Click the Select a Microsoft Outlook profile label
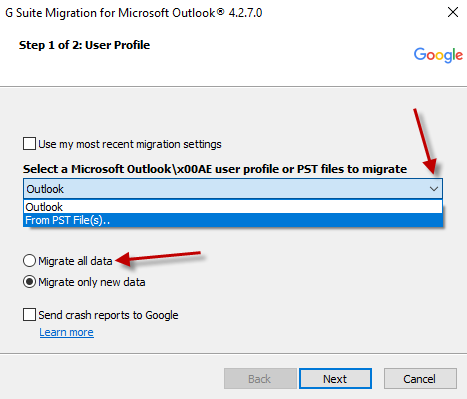The height and width of the screenshot is (399, 467). pyautogui.click(x=215, y=169)
